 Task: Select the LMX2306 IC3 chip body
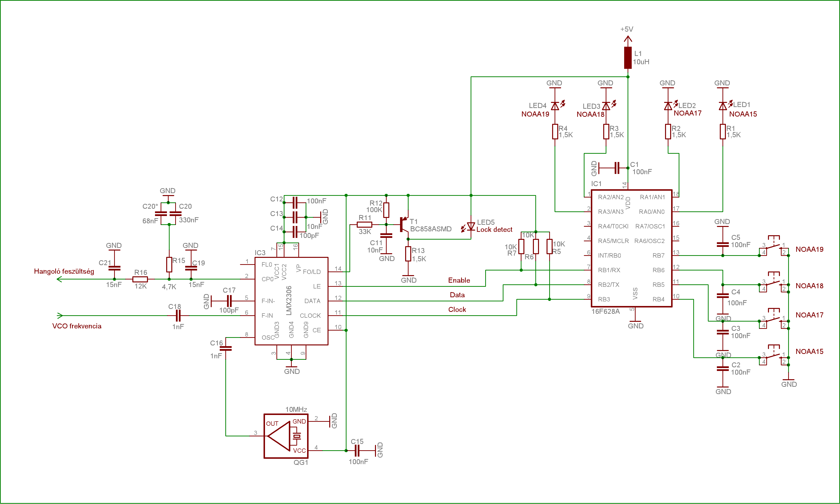[291, 301]
